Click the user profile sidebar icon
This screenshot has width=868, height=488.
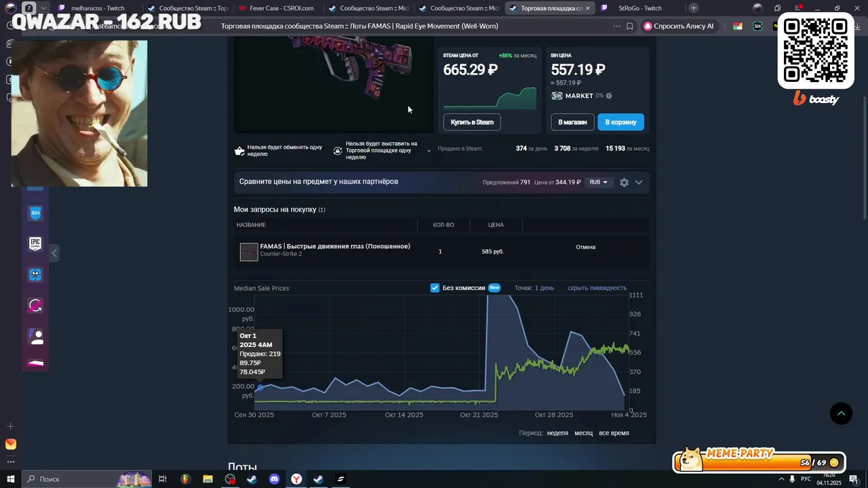[35, 336]
